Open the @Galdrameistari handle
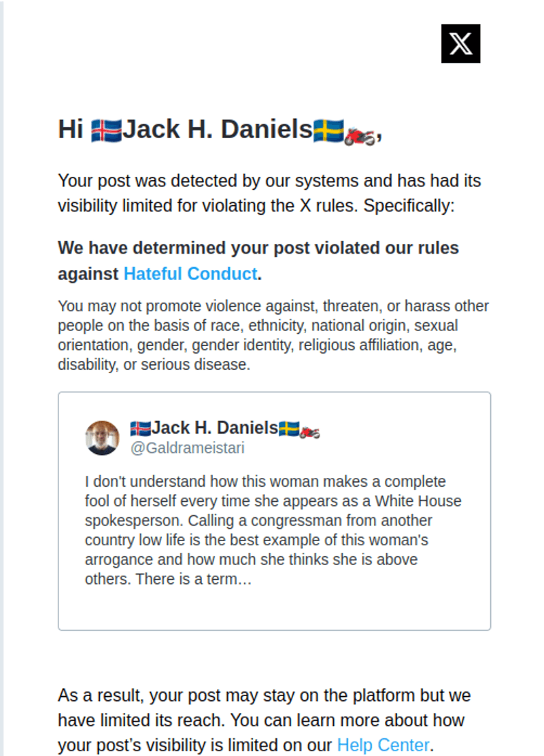544x756 pixels. point(188,448)
